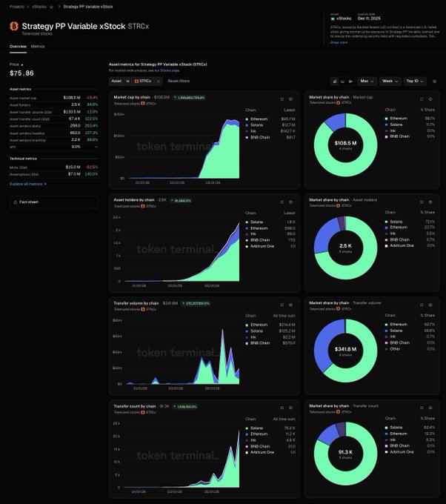The height and width of the screenshot is (504, 446).
Task: Star the xStocks project in breadcrumb
Action: click(51, 7)
